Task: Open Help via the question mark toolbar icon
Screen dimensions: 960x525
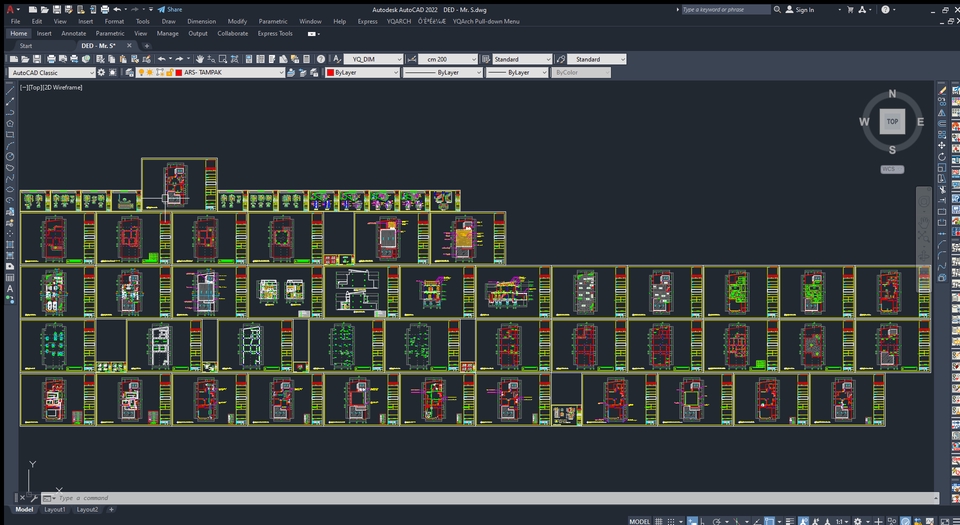Action: click(x=321, y=59)
